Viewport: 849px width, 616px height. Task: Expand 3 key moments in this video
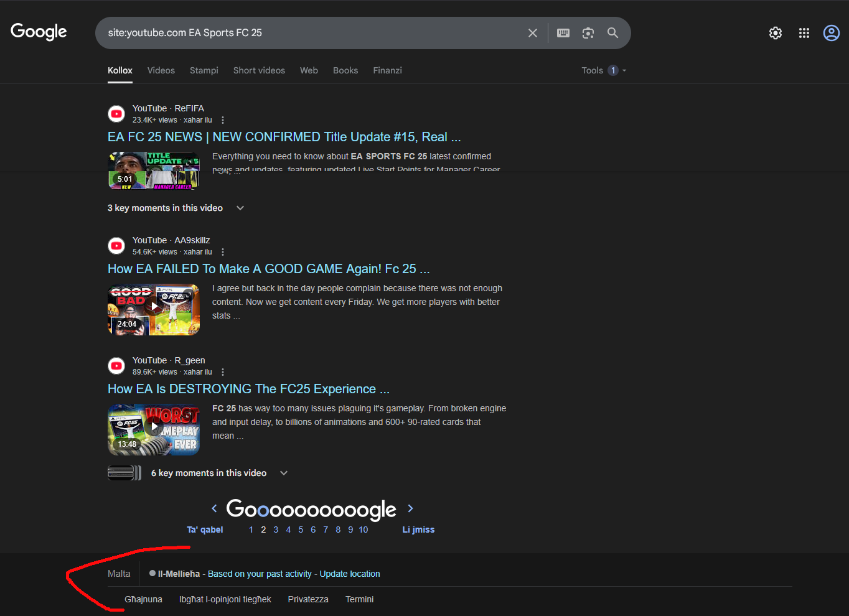pos(176,208)
